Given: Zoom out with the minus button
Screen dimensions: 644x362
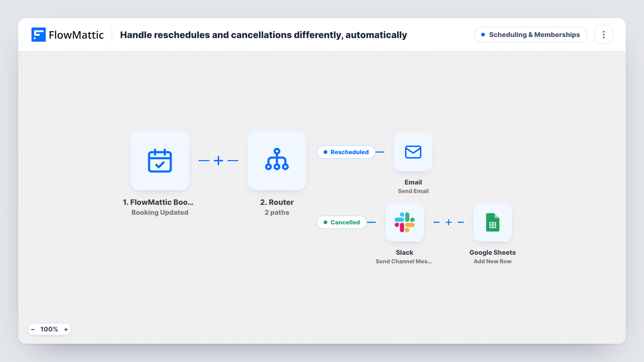Looking at the screenshot, I should [x=33, y=329].
